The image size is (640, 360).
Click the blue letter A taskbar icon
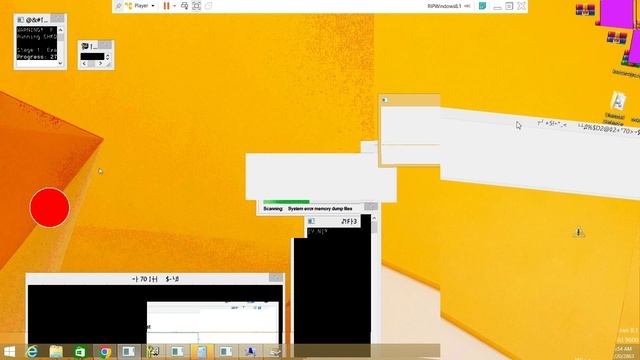250,351
